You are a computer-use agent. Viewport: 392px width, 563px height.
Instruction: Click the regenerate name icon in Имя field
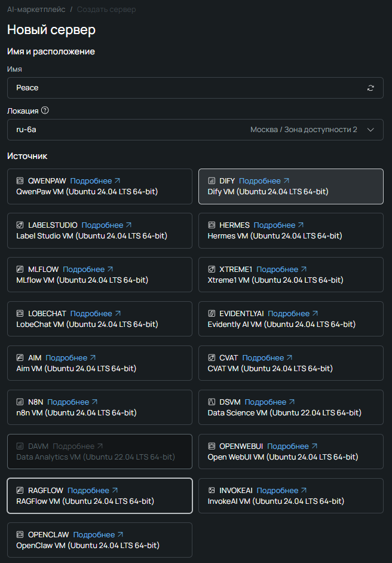click(370, 88)
